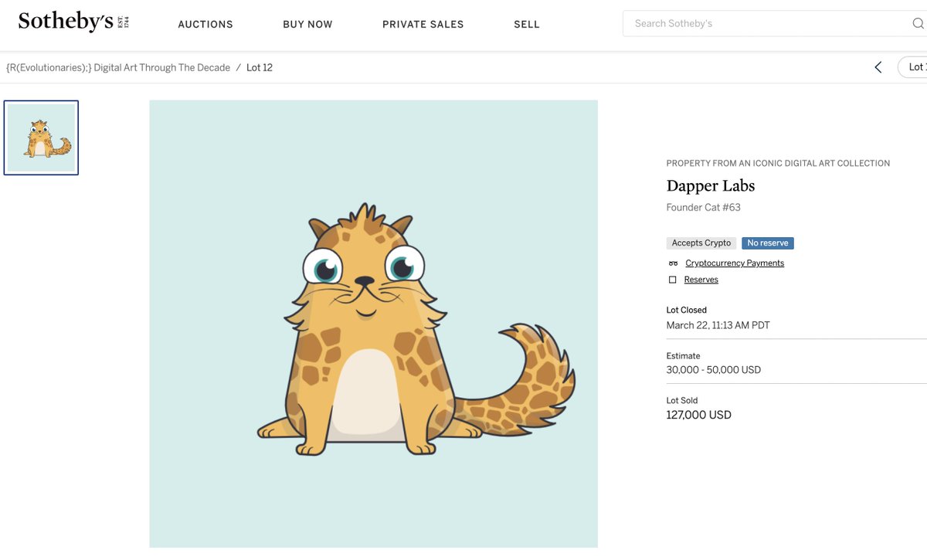
Task: Go to {R(Evolutionaries);} Digital Art breadcrumb
Action: [x=118, y=67]
